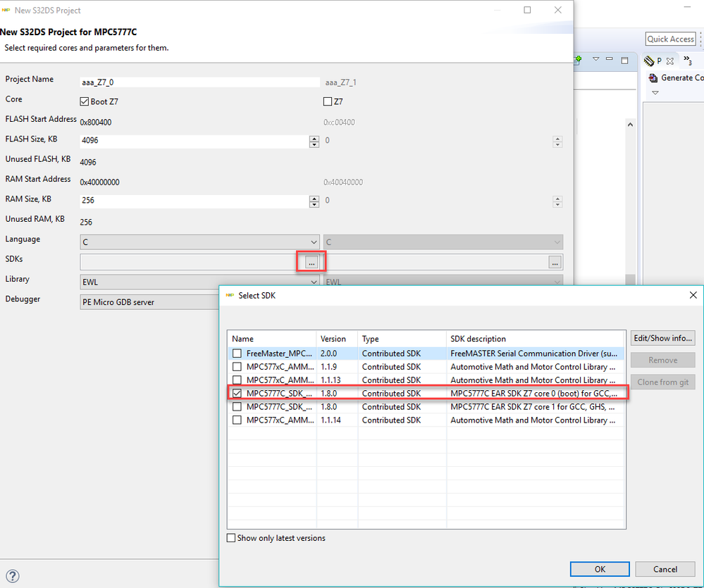
Task: Cancel the Select SDK dialog
Action: [x=665, y=569]
